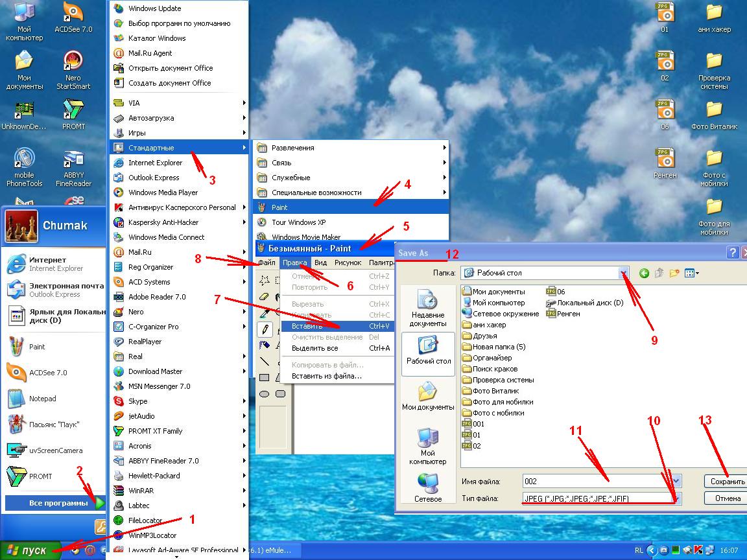Click the Kaspersky icon in system tray
Image resolution: width=747 pixels, height=560 pixels.
(x=699, y=550)
